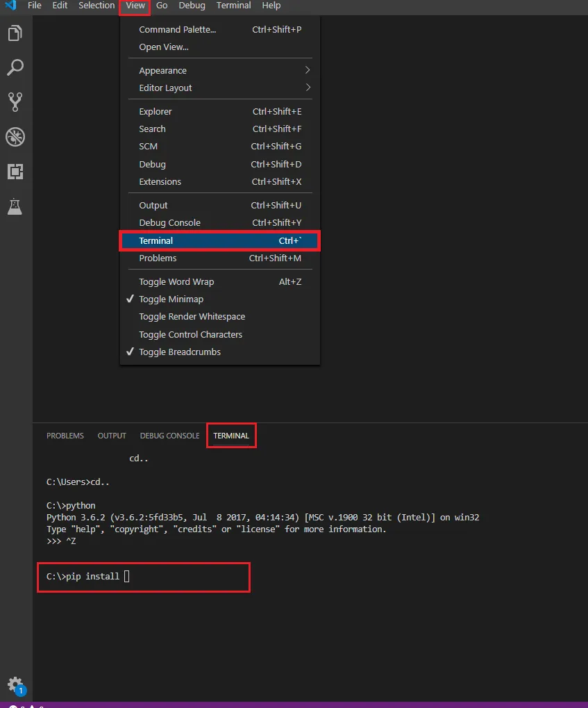Open the Go menu
This screenshot has height=708, width=588.
tap(162, 6)
